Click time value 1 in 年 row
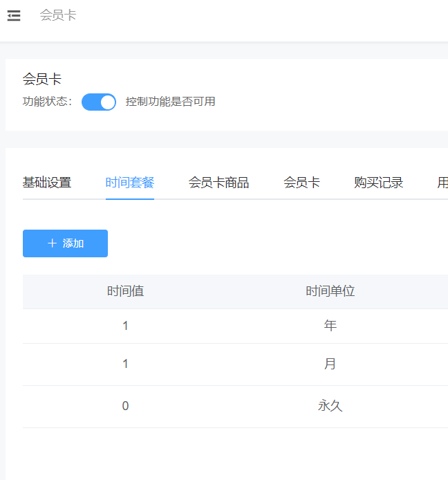The height and width of the screenshot is (480, 448). coord(125,326)
